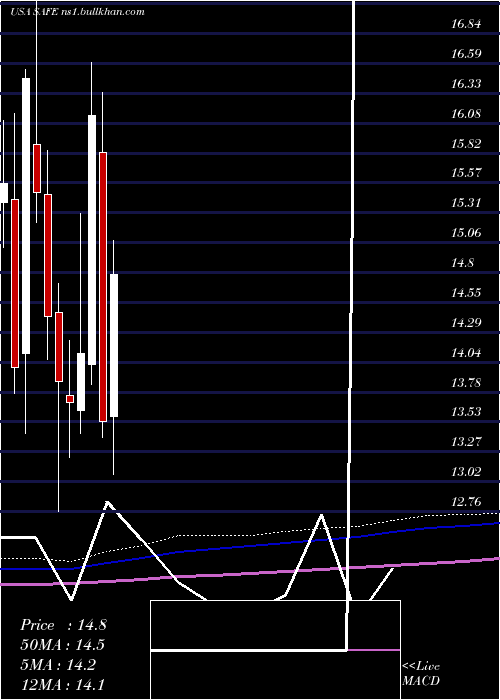Click the tallest white candlestick near 16.33
Image resolution: width=500 pixels, height=700 pixels.
(x=26, y=216)
